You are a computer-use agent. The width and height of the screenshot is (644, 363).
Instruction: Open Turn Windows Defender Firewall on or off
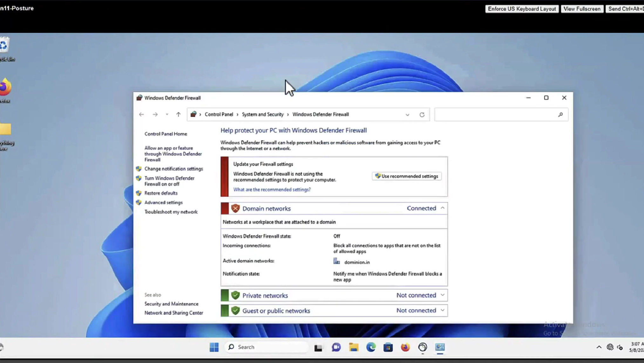coord(169,181)
